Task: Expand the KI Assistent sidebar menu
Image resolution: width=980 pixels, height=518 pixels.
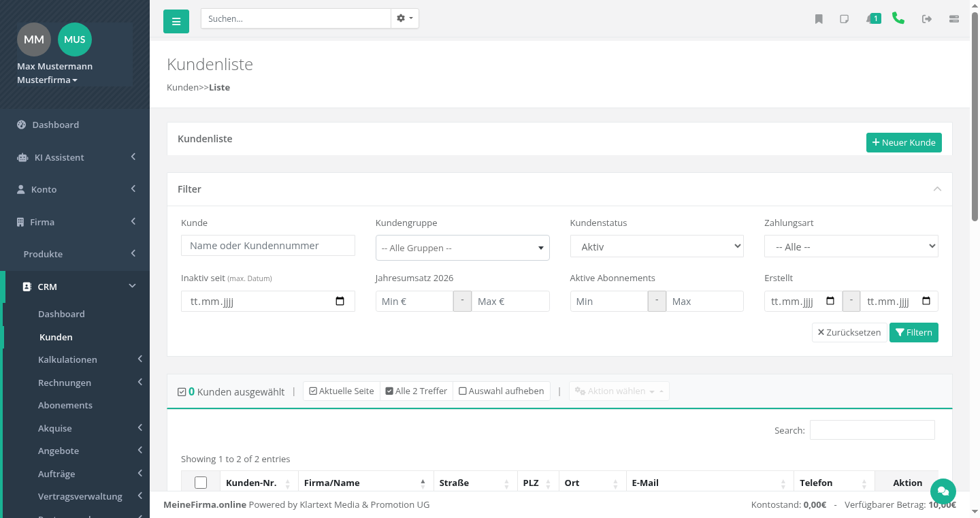Action: pos(75,157)
